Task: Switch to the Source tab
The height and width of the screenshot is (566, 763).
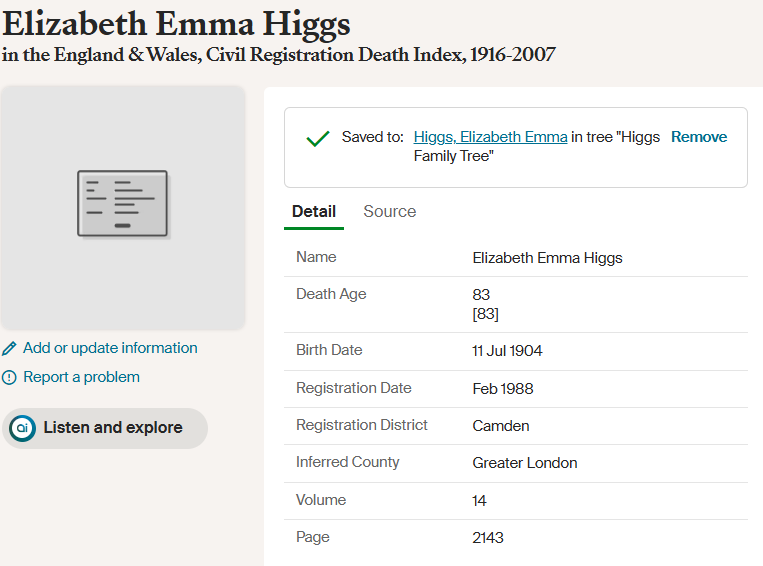Action: tap(389, 212)
